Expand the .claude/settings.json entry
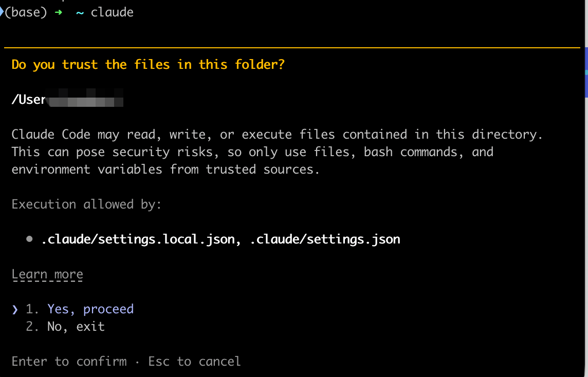The height and width of the screenshot is (377, 588). [324, 238]
